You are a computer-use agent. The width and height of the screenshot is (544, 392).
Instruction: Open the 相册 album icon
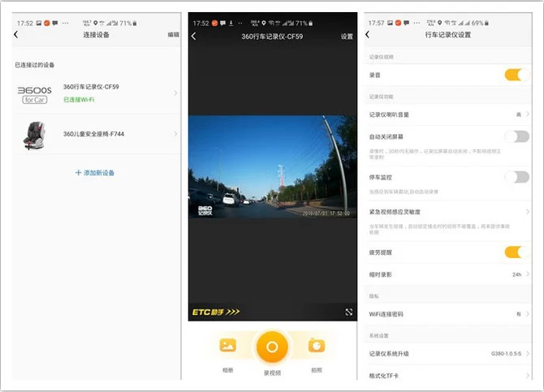[227, 347]
